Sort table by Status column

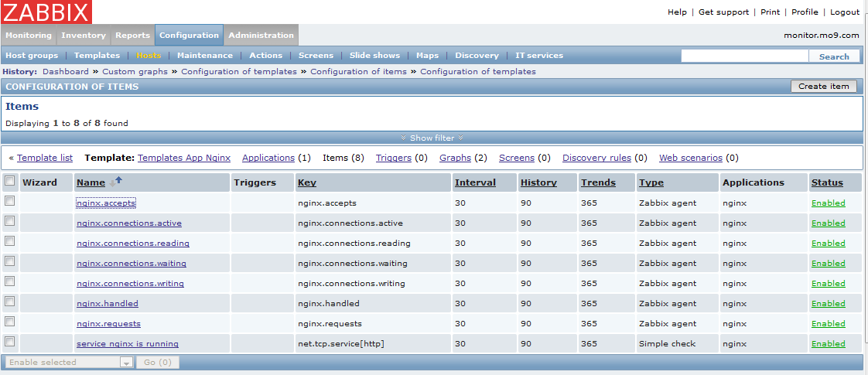tap(827, 182)
